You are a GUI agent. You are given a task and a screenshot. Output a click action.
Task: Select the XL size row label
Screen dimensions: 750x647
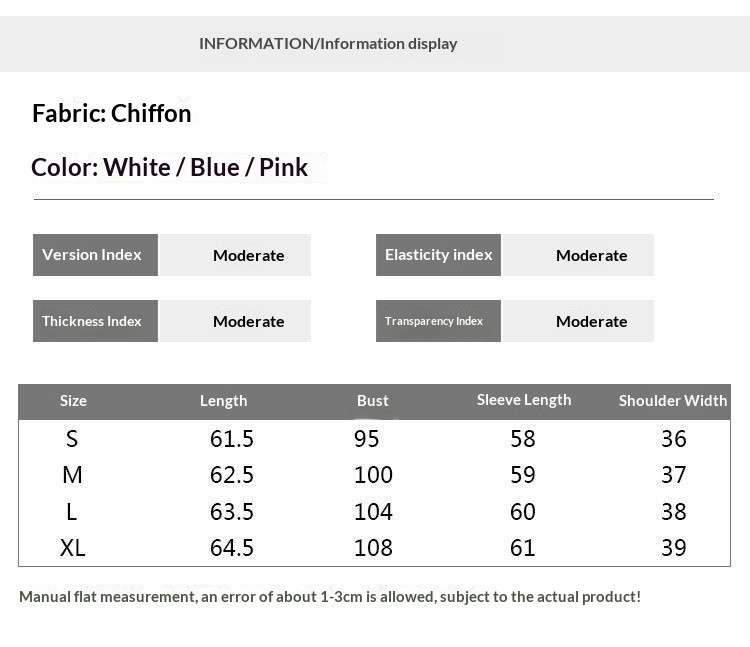73,547
